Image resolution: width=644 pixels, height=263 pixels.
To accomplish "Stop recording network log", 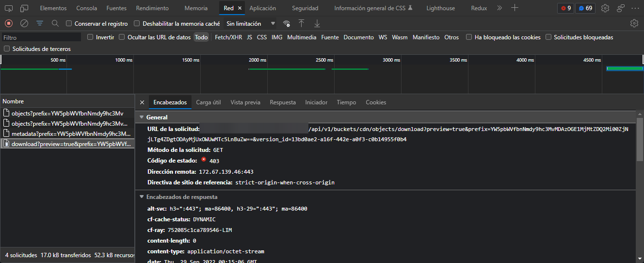I will point(9,23).
